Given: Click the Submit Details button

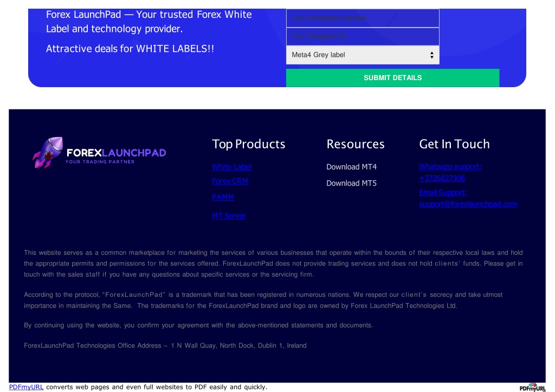Looking at the screenshot, I should 392,78.
